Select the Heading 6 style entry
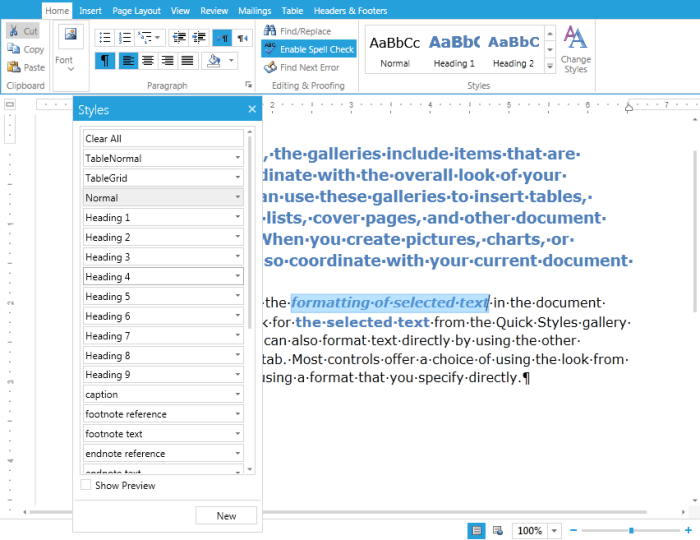Screen dimensions: 700x540 [x=163, y=316]
